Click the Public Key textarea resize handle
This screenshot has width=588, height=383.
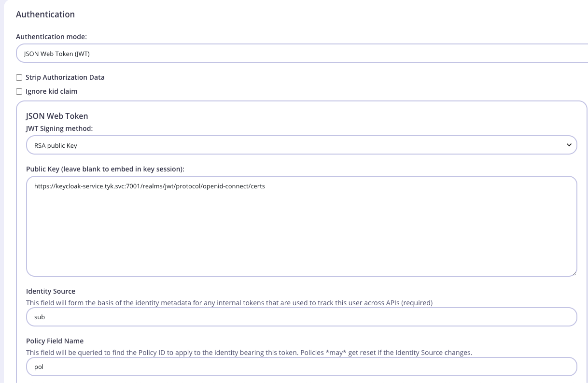(x=573, y=273)
